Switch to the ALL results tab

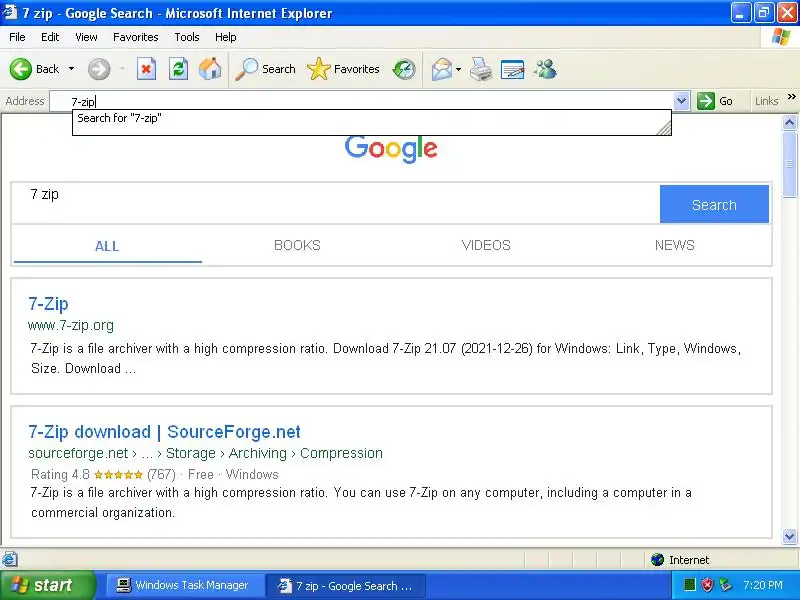pyautogui.click(x=107, y=246)
